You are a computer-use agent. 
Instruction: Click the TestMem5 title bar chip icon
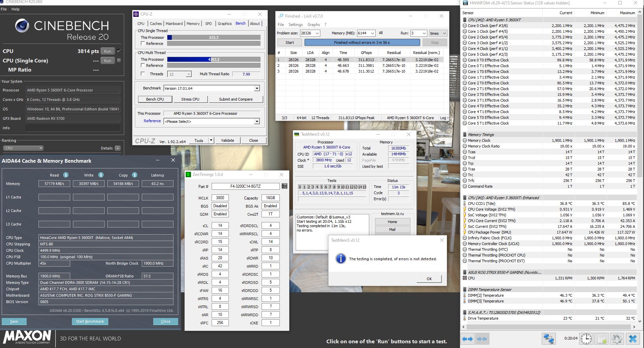click(x=297, y=134)
